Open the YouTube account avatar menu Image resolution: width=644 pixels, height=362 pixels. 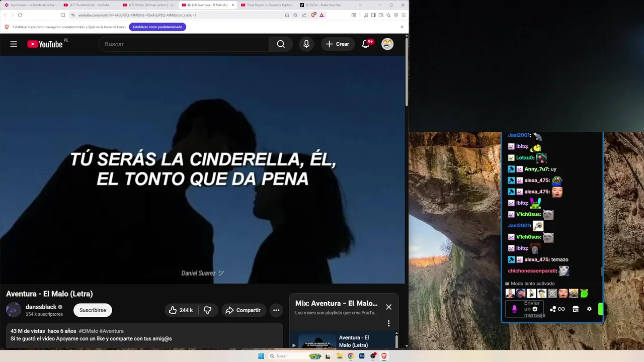point(387,44)
